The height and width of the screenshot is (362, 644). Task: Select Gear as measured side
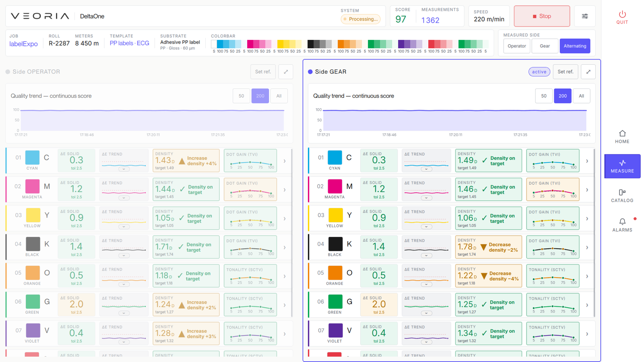[545, 46]
